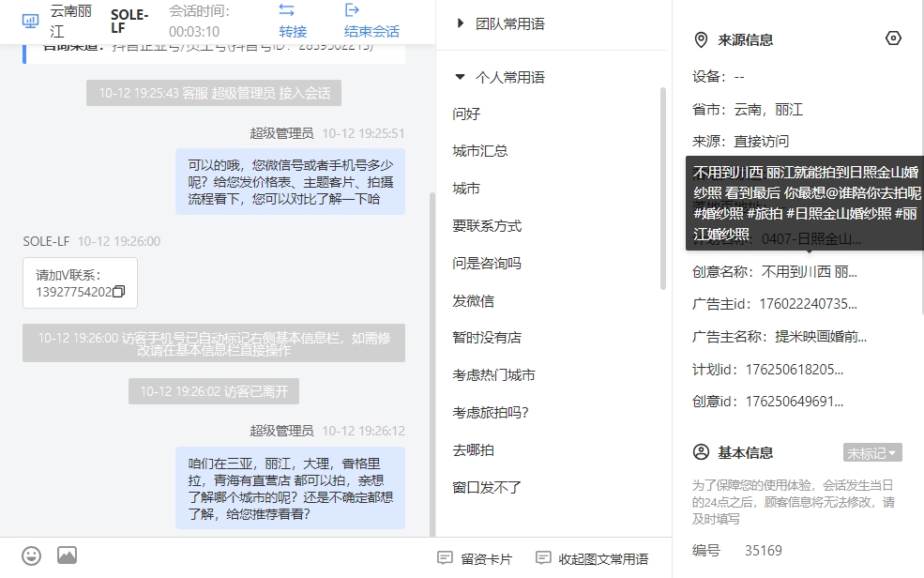
Task: Open the emoji picker
Action: pyautogui.click(x=31, y=555)
